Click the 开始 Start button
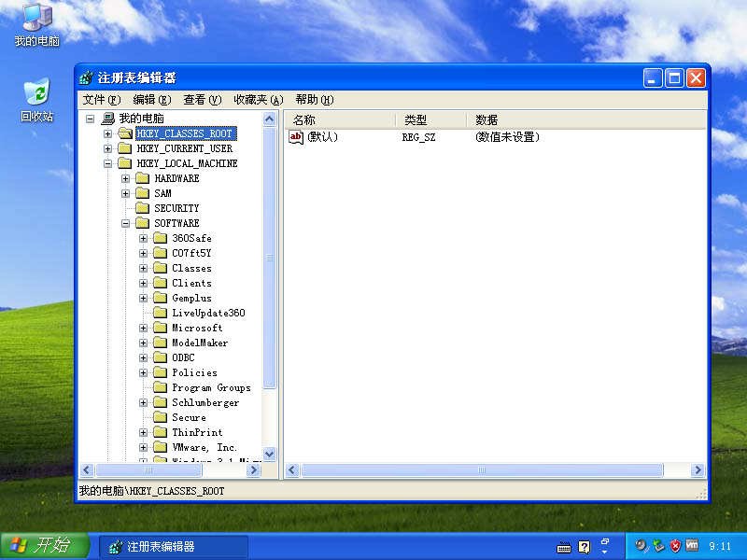The width and height of the screenshot is (747, 560). pos(45,546)
